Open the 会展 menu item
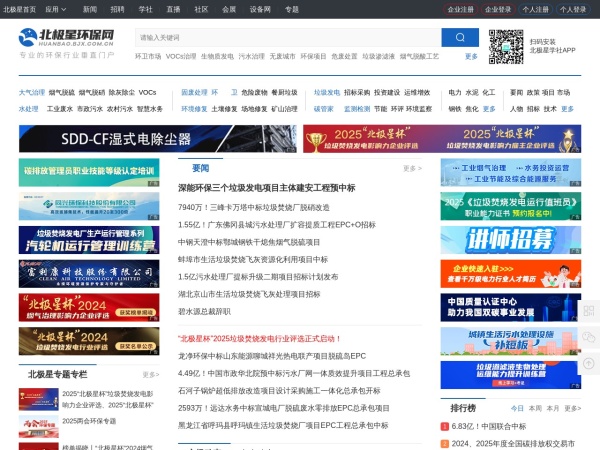The image size is (600, 450). pyautogui.click(x=229, y=9)
